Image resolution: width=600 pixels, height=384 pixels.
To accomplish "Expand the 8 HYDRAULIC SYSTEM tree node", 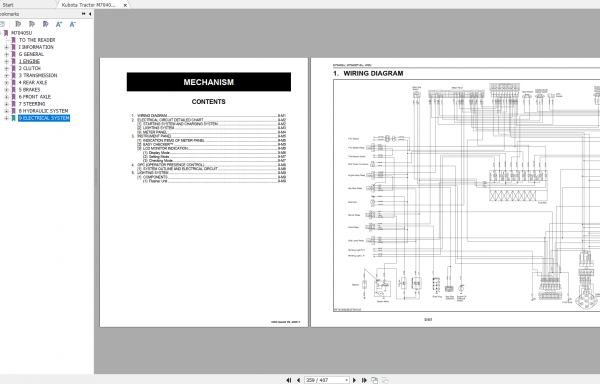I will coord(6,111).
